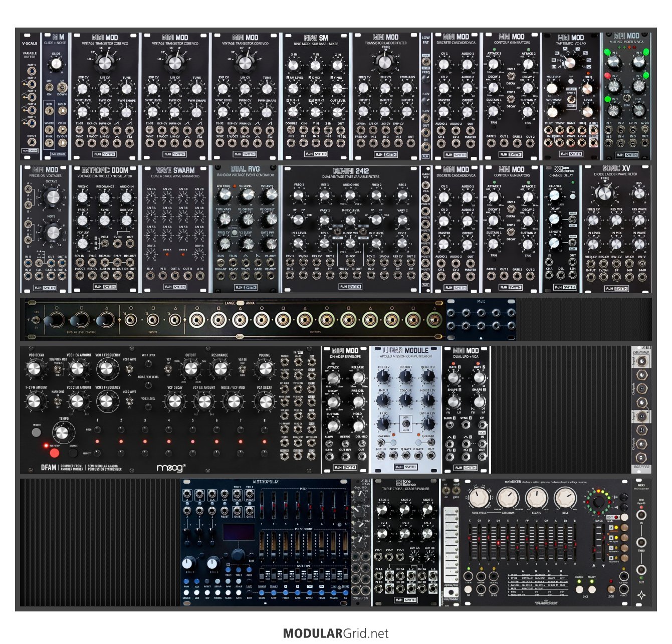Flip the RETRIG switch on DH-ADSR Envelope
The image size is (672, 644).
(x=346, y=443)
